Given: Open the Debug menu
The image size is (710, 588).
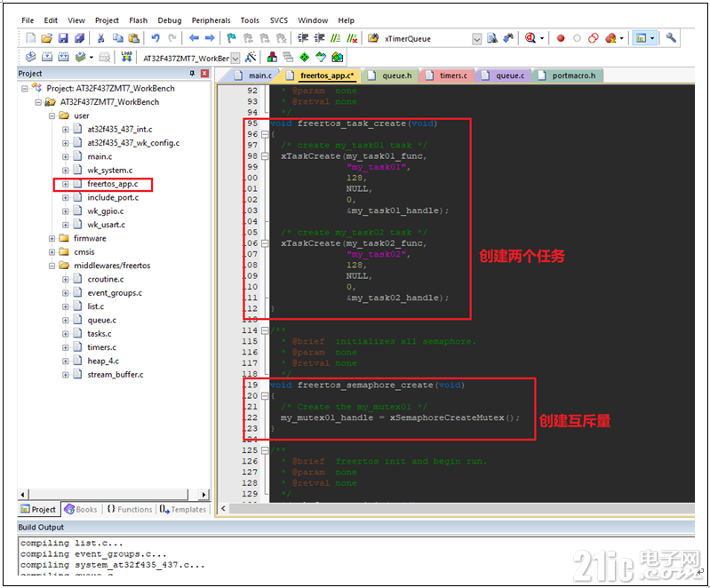Looking at the screenshot, I should (170, 20).
